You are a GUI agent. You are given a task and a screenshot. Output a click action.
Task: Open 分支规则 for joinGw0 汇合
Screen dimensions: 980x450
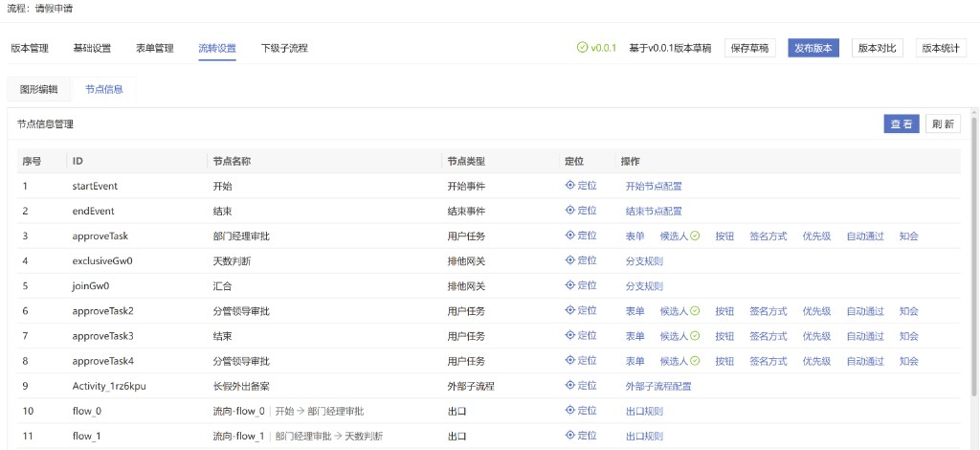[644, 285]
